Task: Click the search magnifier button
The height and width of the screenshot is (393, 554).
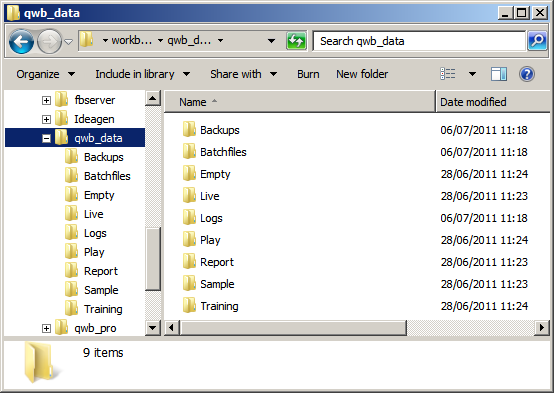Action: click(537, 41)
